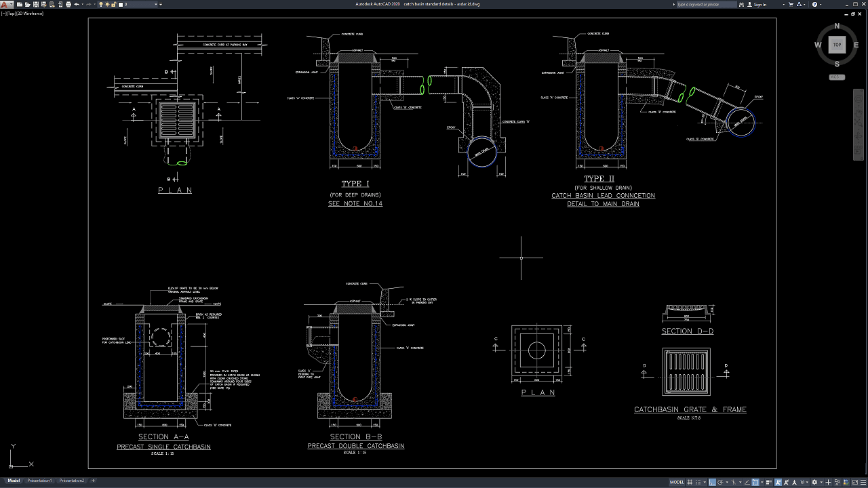
Task: Toggle the layer freeze sun icon
Action: 107,4
